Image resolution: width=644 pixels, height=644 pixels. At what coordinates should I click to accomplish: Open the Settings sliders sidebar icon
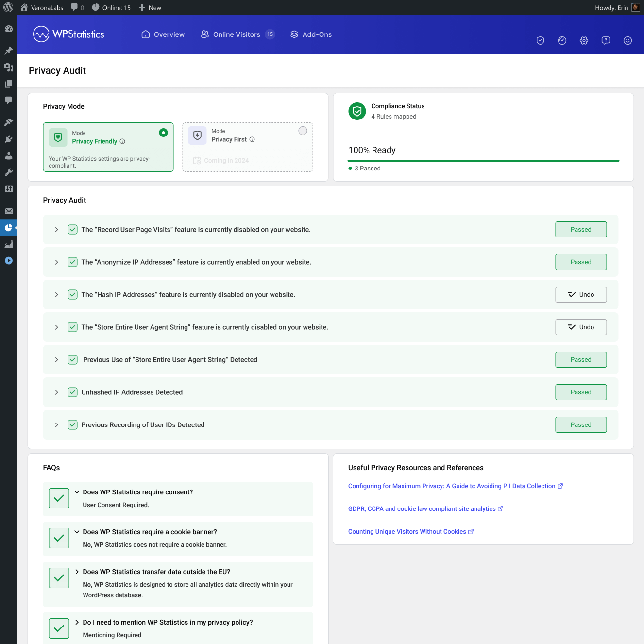(x=9, y=188)
